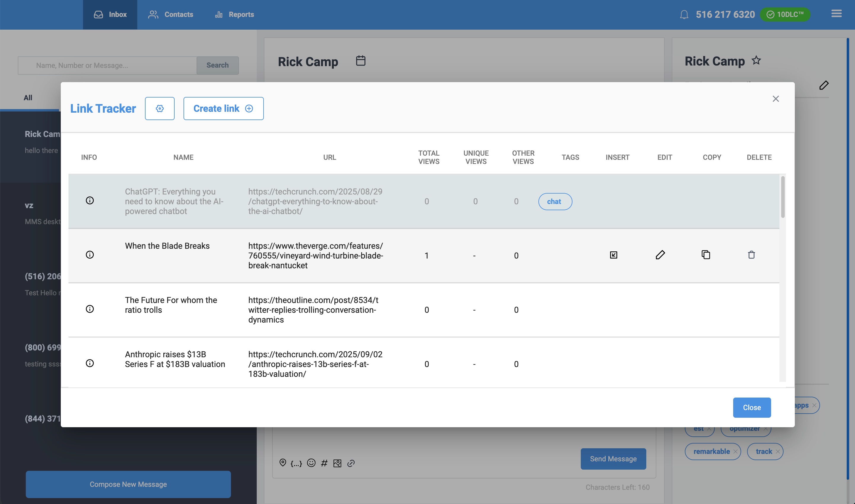Attach an image in composer
Viewport: 855px width, 504px height.
point(337,463)
